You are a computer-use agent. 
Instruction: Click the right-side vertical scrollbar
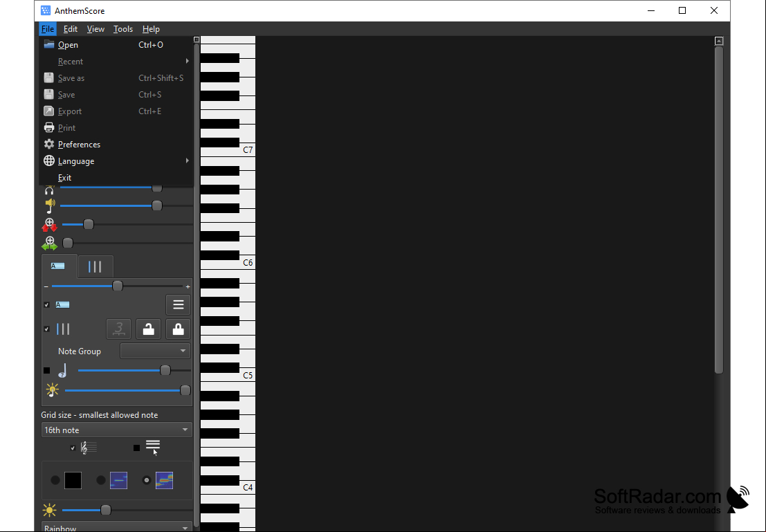point(719,210)
